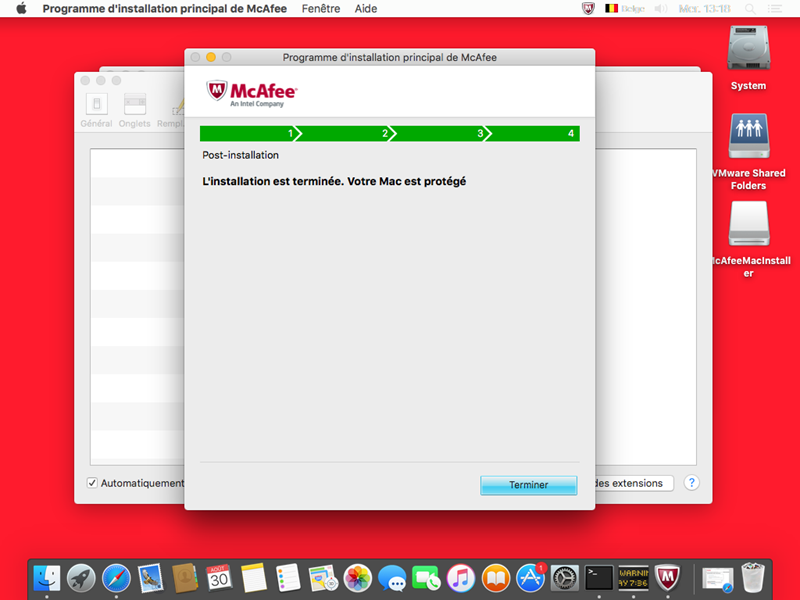Open the Trash in the Dock
The height and width of the screenshot is (600, 800).
point(753,578)
